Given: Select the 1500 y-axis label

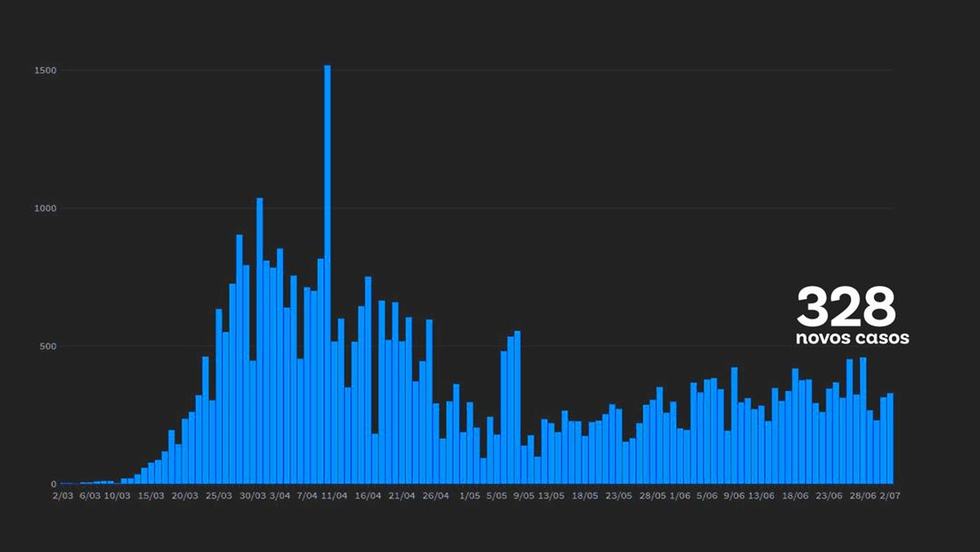Looking at the screenshot, I should [x=45, y=71].
